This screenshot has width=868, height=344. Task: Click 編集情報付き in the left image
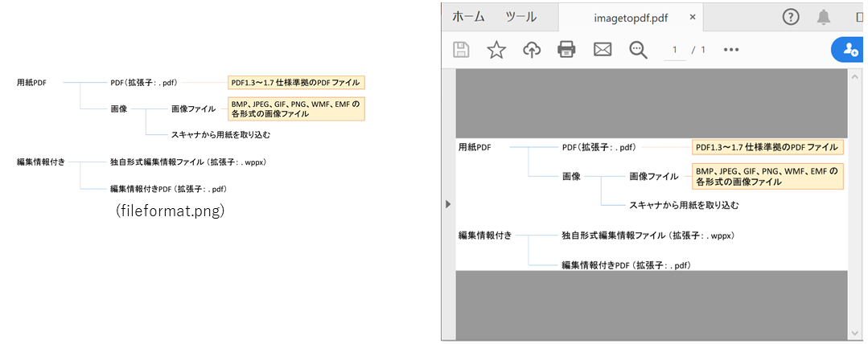(41, 162)
